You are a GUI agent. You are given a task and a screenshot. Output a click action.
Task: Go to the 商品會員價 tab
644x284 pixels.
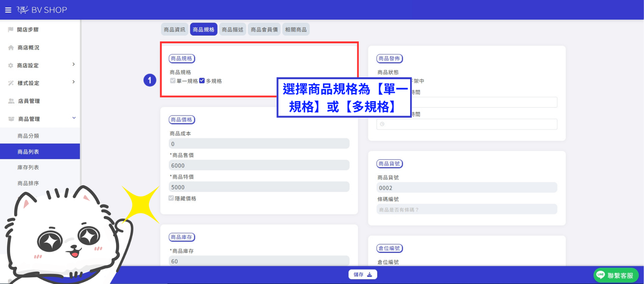coord(264,29)
